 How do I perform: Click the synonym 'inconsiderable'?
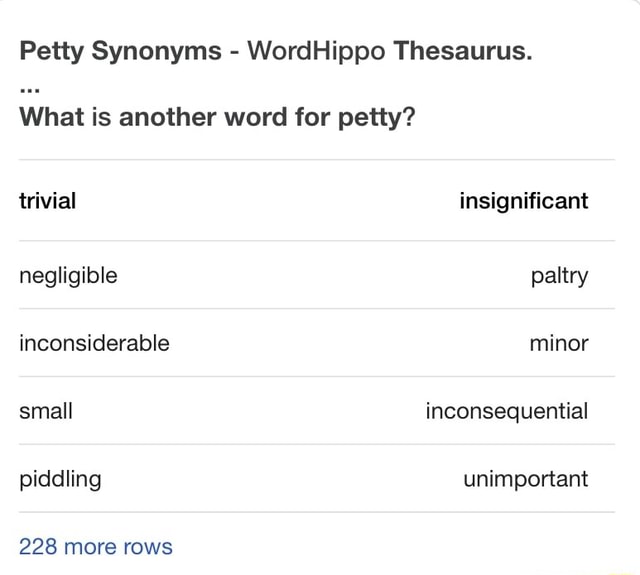[x=94, y=343]
